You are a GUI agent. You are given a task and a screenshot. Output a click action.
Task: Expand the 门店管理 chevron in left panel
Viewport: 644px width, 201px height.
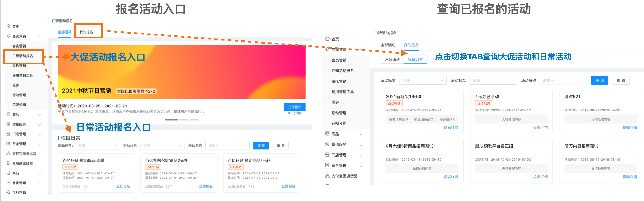pyautogui.click(x=40, y=134)
